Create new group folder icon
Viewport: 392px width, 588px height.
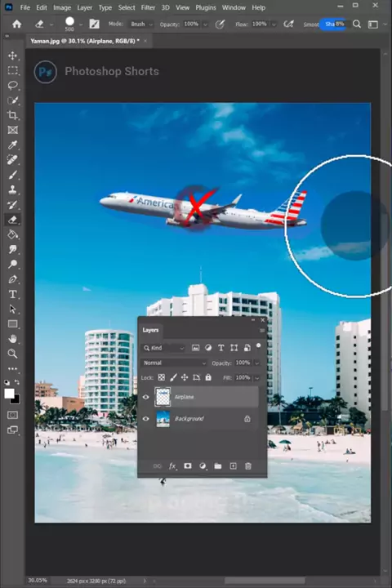coord(218,466)
